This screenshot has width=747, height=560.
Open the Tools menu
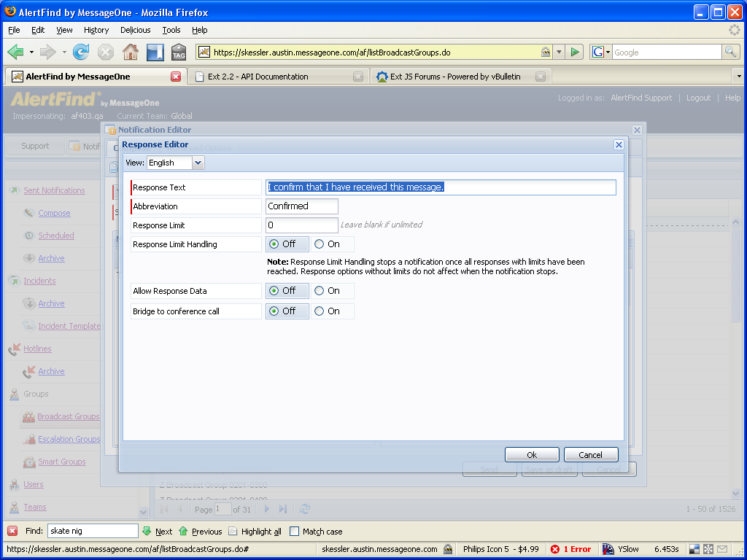click(x=171, y=30)
